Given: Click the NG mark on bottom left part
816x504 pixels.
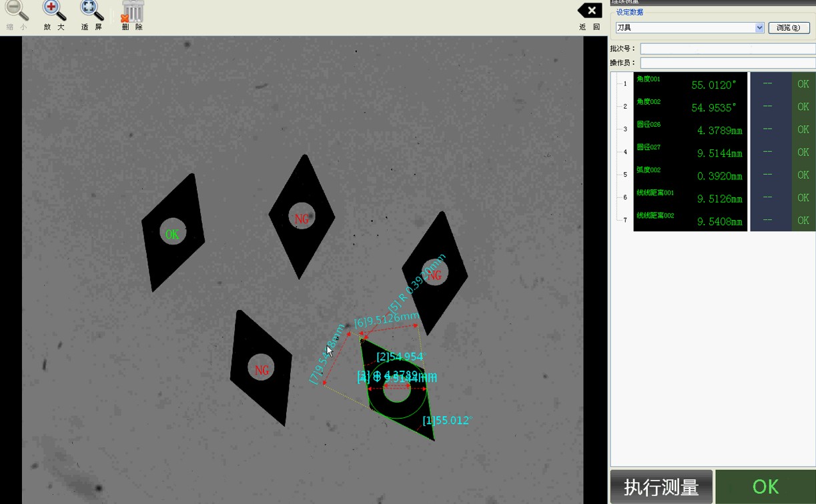Looking at the screenshot, I should pyautogui.click(x=262, y=369).
